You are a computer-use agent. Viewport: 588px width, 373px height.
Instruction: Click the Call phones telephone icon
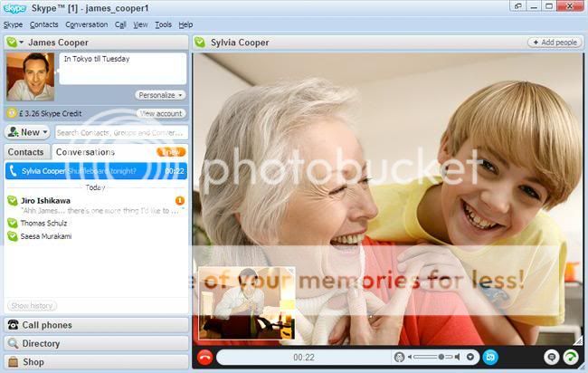pos(14,325)
